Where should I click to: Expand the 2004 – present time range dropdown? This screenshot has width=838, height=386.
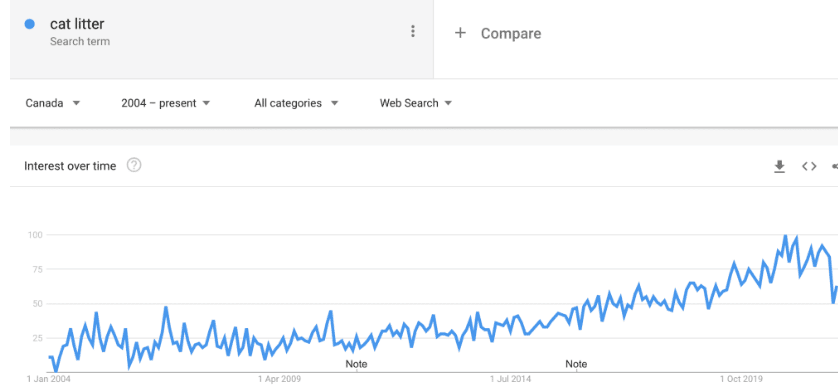[x=166, y=103]
